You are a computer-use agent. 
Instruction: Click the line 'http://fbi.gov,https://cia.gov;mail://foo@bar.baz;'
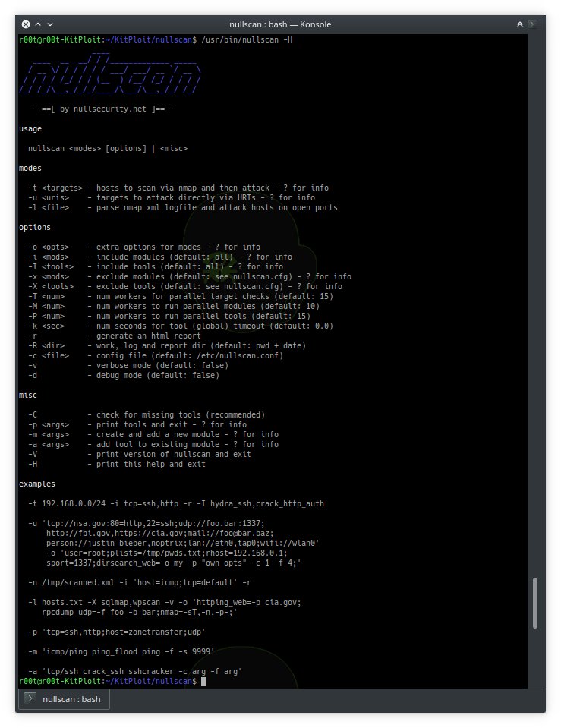(159, 534)
